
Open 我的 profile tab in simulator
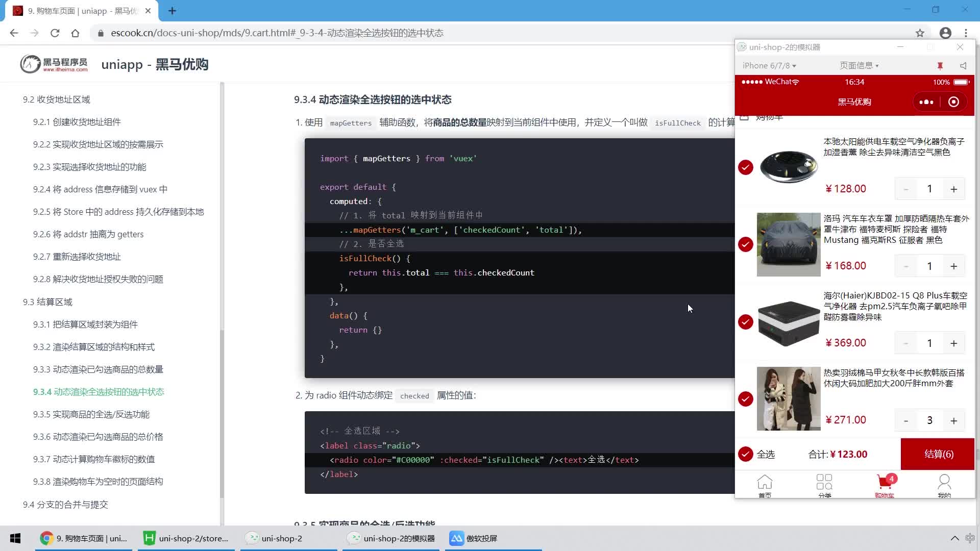(944, 486)
